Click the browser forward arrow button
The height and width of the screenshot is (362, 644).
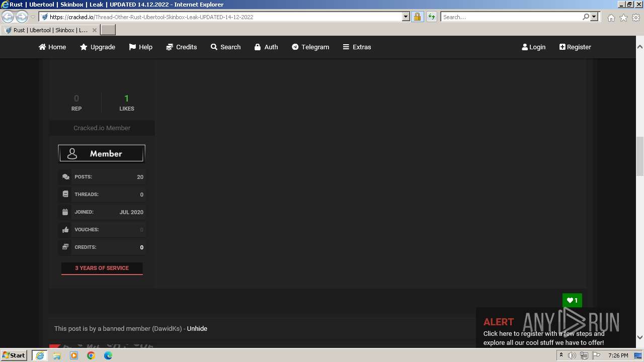(x=22, y=17)
